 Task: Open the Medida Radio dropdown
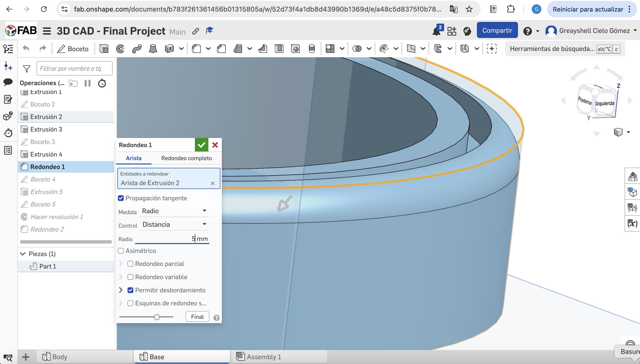(x=174, y=211)
